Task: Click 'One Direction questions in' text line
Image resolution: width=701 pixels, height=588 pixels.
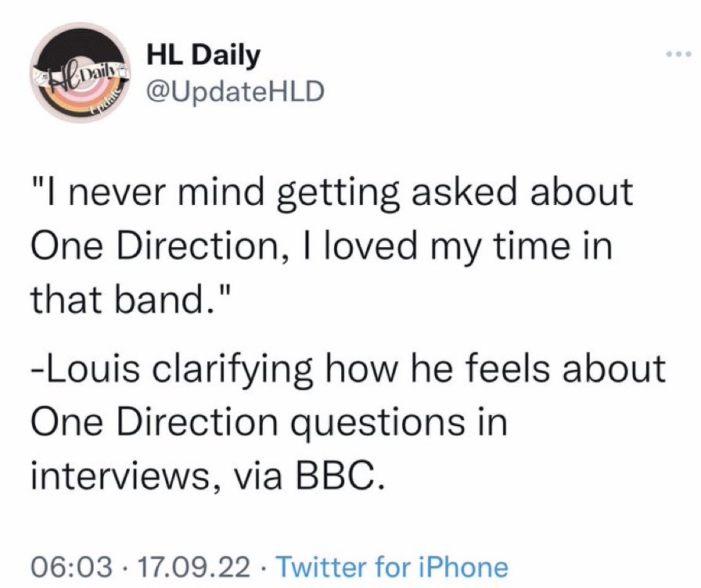Action: click(x=269, y=422)
